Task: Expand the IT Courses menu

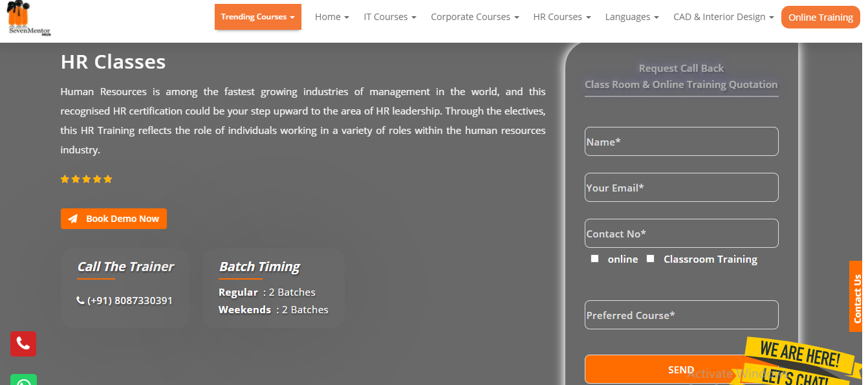Action: [389, 17]
